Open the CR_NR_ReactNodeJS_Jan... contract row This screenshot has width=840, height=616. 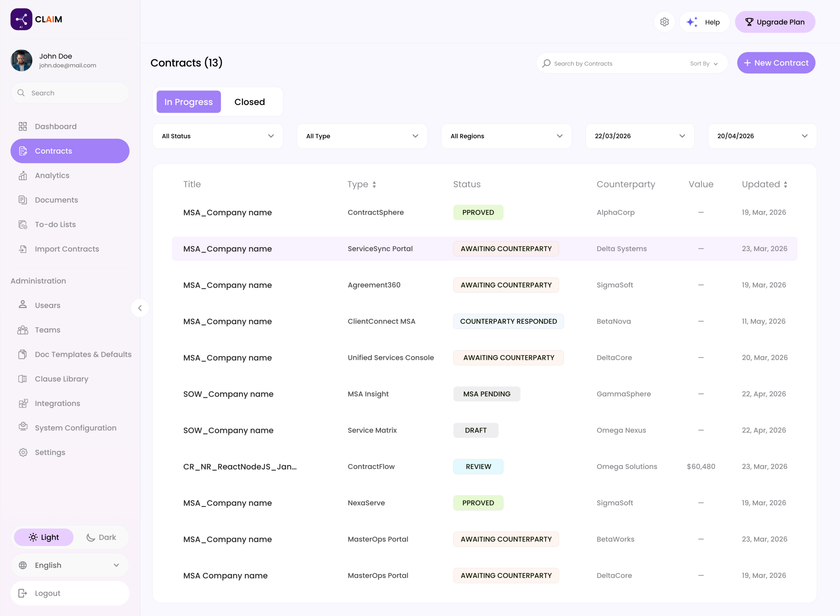click(485, 466)
